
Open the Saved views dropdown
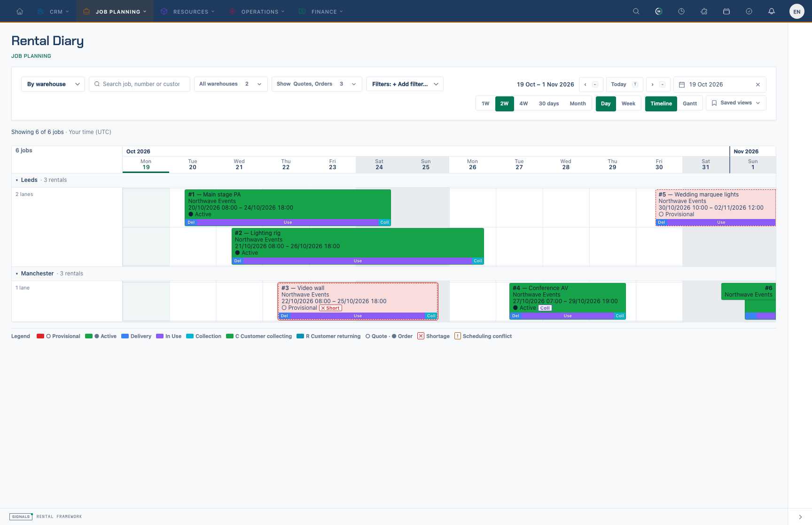736,103
